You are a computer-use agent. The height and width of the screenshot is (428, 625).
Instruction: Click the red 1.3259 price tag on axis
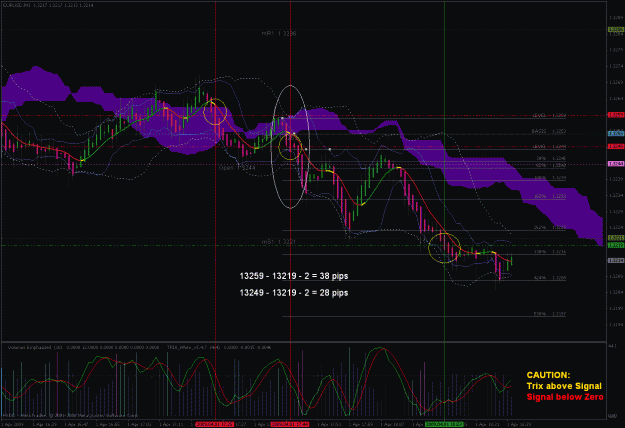tap(616, 115)
